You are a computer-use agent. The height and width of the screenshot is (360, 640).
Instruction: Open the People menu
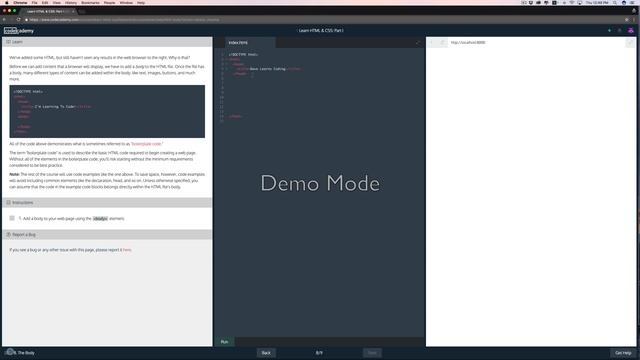point(109,3)
